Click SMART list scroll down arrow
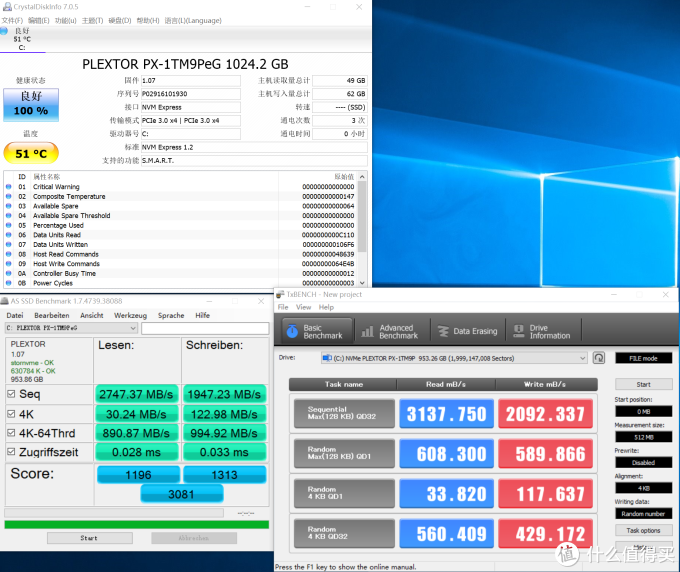Image resolution: width=680 pixels, height=572 pixels. (x=362, y=283)
